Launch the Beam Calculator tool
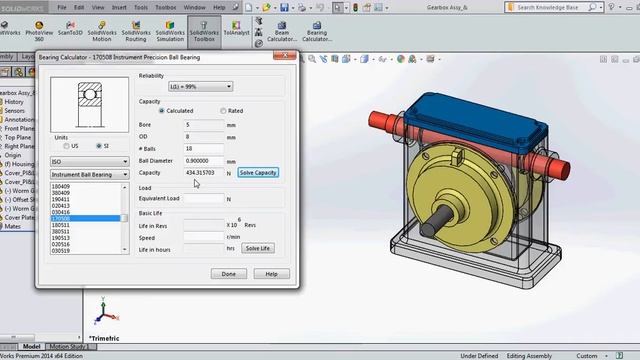Screen dimensions: 640x360 coord(282,31)
